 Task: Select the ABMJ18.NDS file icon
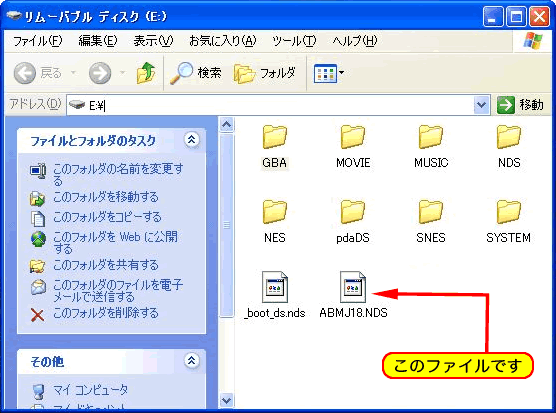tap(352, 287)
